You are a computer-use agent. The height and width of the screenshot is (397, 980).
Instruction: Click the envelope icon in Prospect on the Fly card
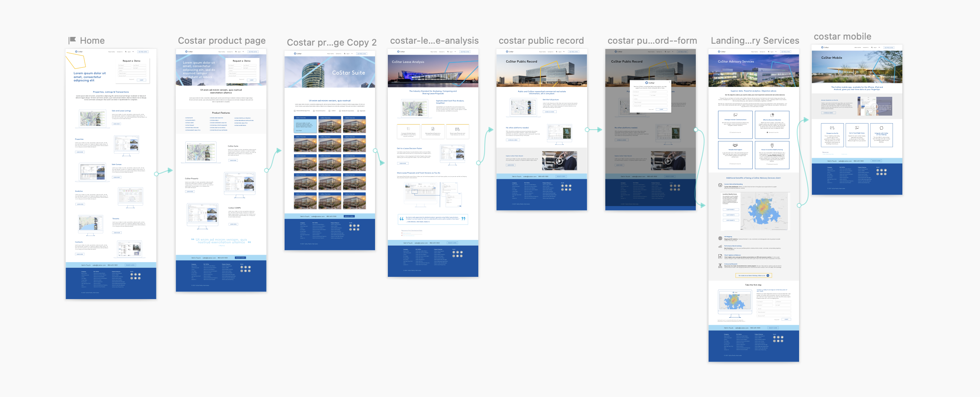point(832,128)
